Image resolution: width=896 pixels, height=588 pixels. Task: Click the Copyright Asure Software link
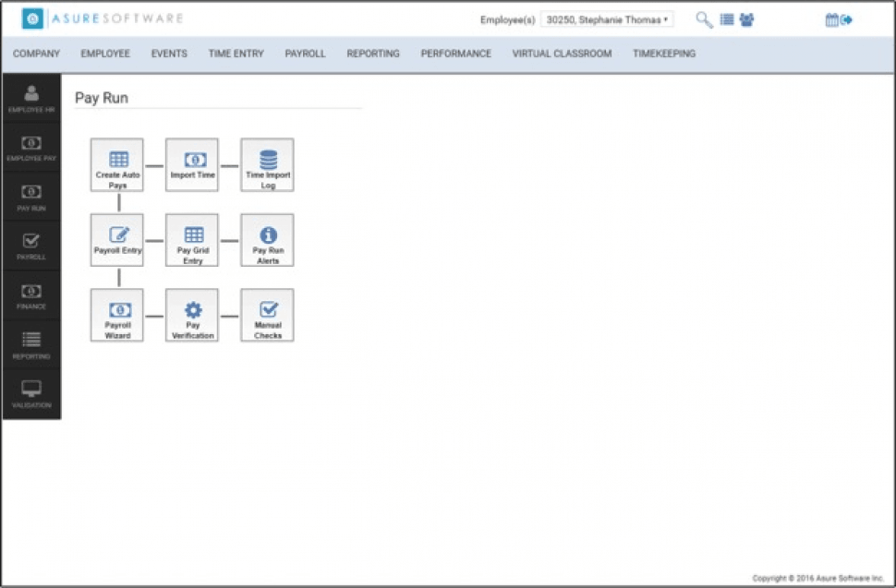click(817, 577)
